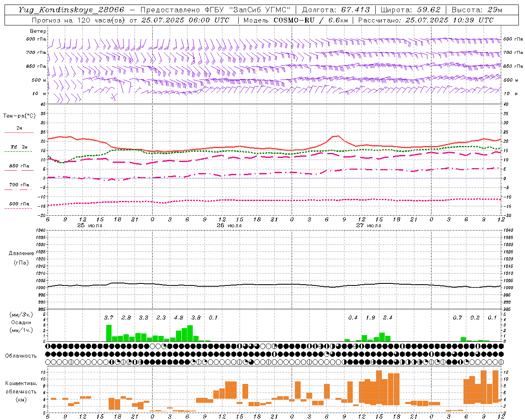This screenshot has width=525, height=420.
Task: Click the 0.7 precipitation total
Action: pyautogui.click(x=457, y=317)
